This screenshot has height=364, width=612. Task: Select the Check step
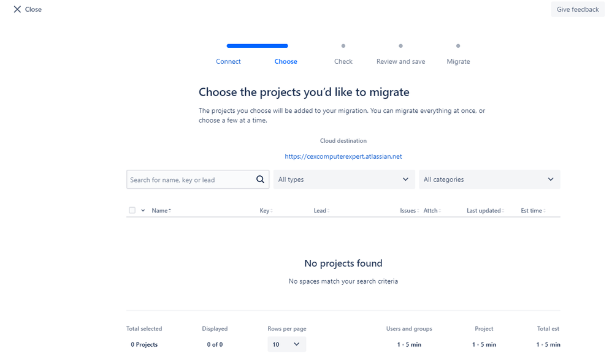coord(343,61)
